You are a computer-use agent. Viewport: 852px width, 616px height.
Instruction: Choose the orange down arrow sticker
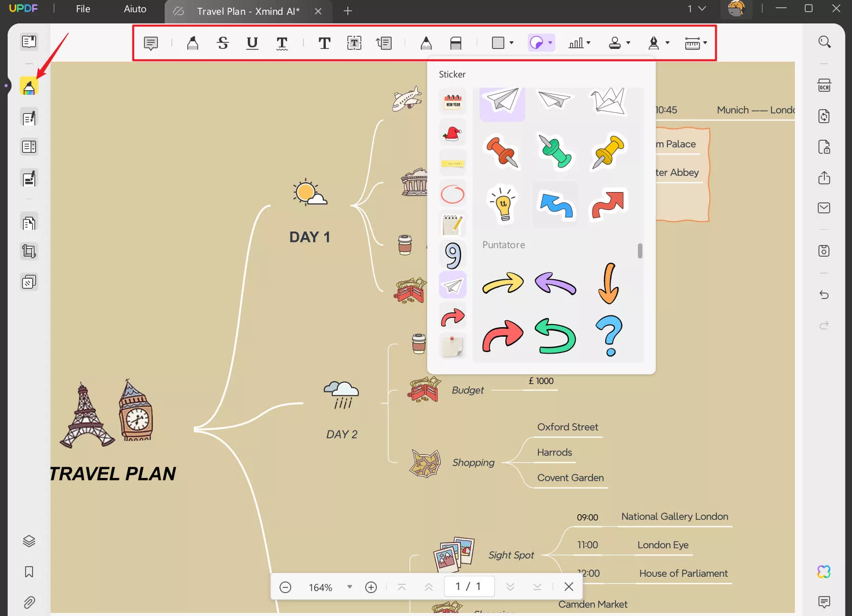click(x=609, y=283)
